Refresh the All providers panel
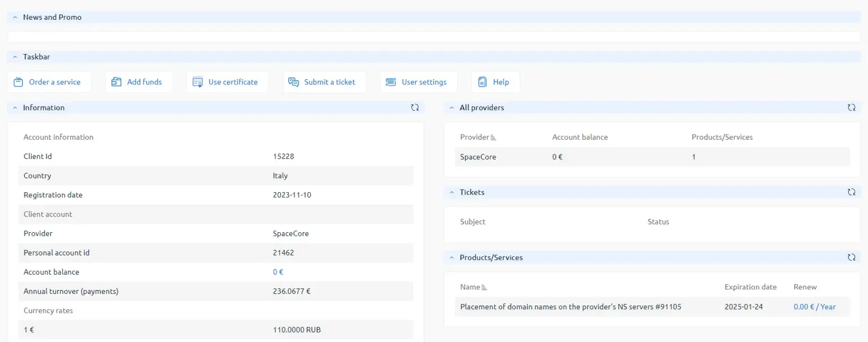The height and width of the screenshot is (342, 868). 852,107
